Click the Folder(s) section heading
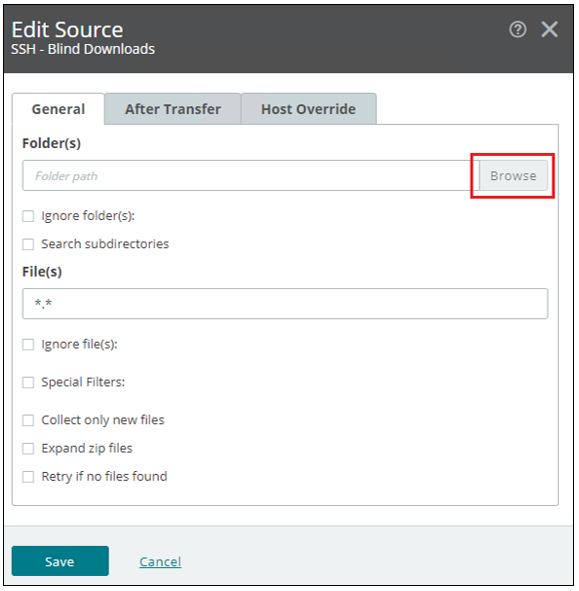The image size is (579, 591). (52, 143)
